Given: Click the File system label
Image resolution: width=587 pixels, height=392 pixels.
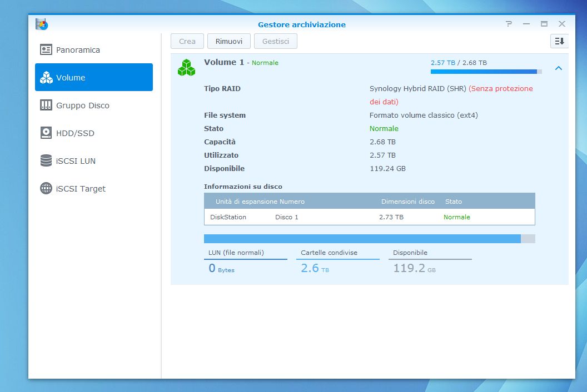Looking at the screenshot, I should tap(225, 115).
